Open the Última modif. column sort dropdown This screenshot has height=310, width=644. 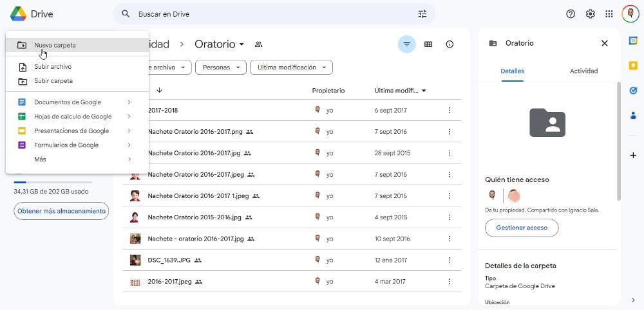[424, 91]
